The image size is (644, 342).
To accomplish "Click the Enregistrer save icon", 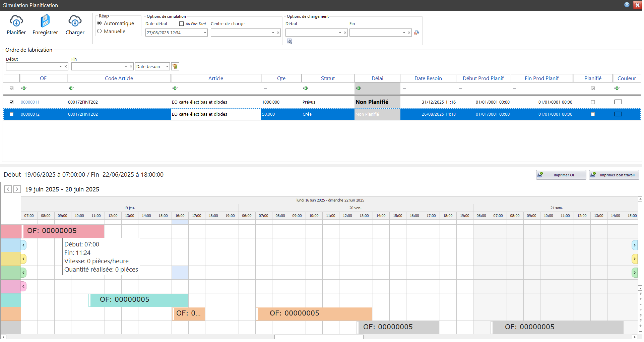I will [45, 21].
